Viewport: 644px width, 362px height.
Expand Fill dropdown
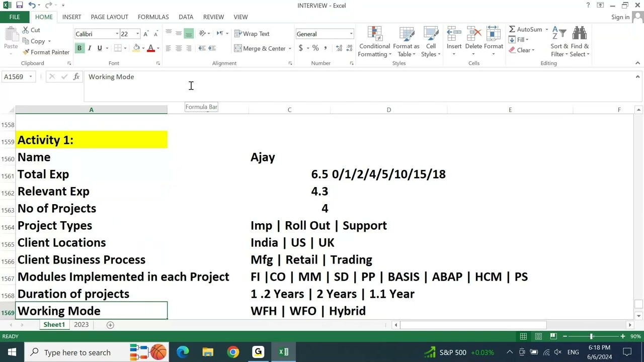pyautogui.click(x=527, y=40)
